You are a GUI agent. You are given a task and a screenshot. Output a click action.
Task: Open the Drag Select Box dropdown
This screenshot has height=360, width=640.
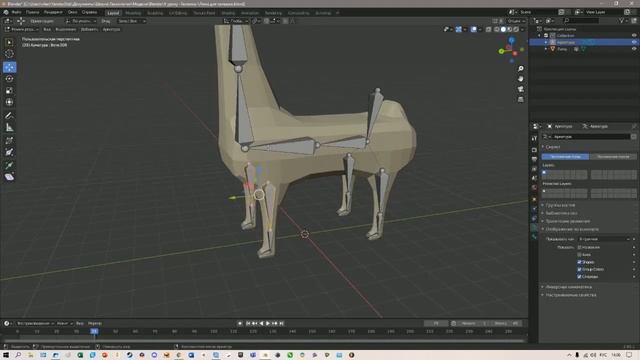pyautogui.click(x=131, y=21)
